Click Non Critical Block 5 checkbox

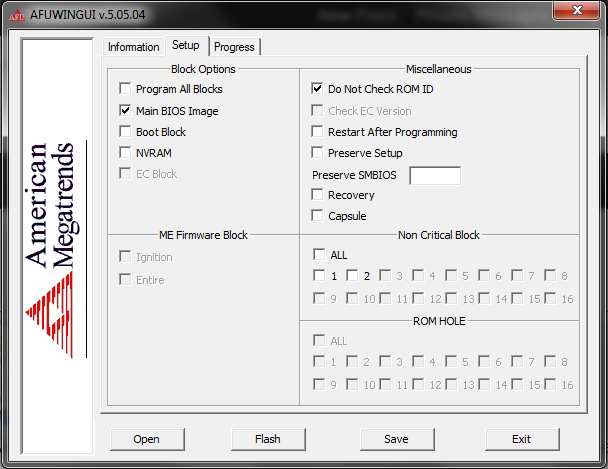(451, 275)
